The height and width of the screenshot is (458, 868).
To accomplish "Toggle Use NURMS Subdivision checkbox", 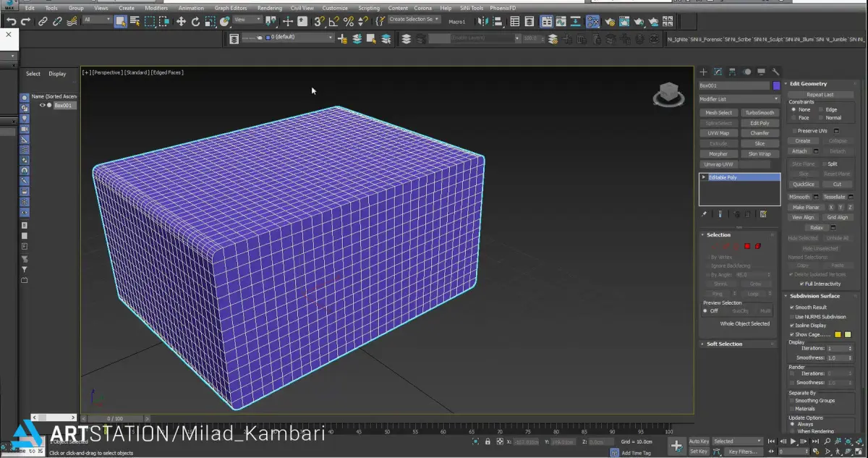I will 792,316.
